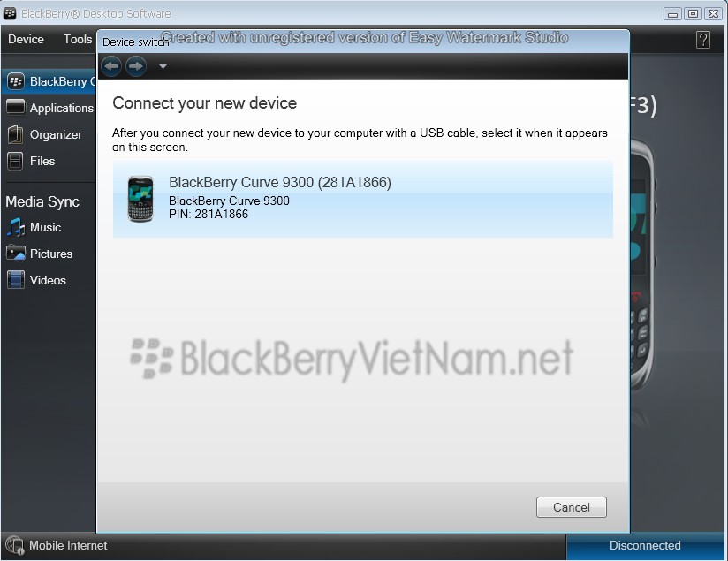Maximize the BlackBerry Desktop Software window
Viewport: 728px width, 561px height.
[693, 14]
